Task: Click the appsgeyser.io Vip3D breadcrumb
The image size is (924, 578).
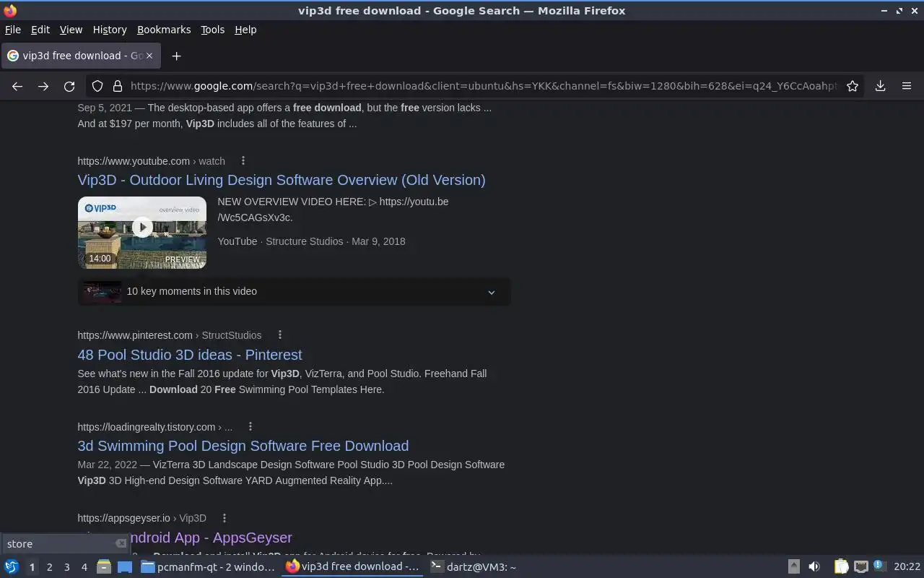Action: tap(142, 518)
